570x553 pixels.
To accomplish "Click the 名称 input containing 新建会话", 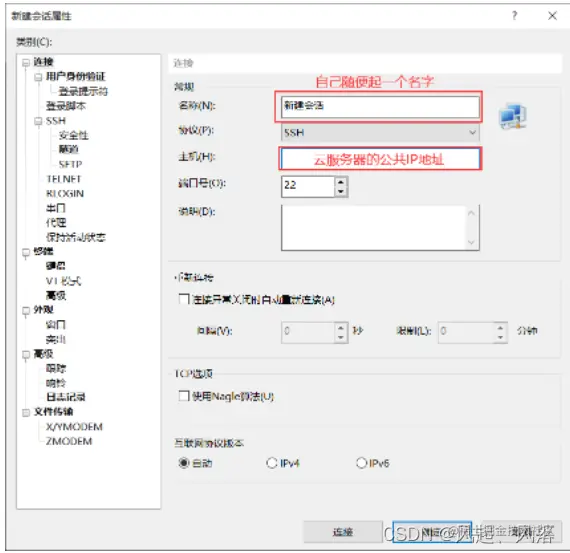I will pos(380,107).
